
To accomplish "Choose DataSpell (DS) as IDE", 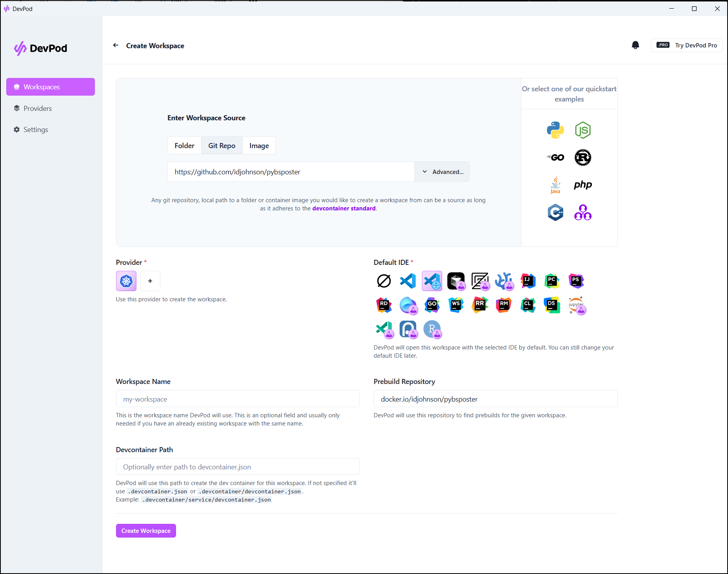I will click(552, 305).
